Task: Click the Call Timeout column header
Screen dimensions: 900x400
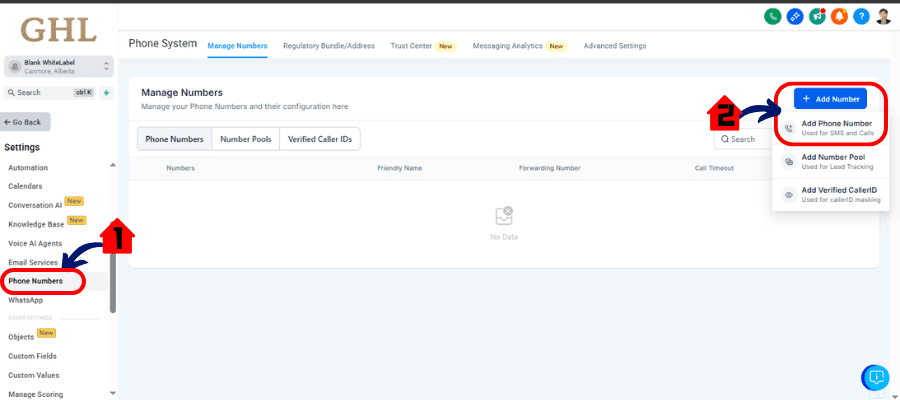Action: [714, 168]
